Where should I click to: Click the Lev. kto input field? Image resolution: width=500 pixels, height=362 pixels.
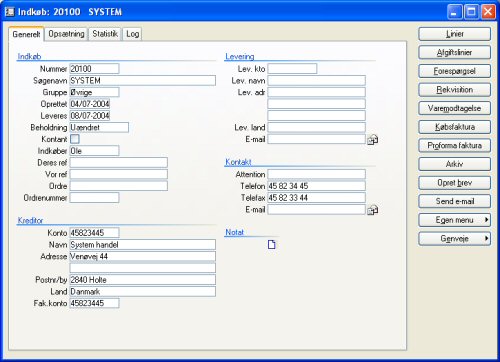[292, 69]
